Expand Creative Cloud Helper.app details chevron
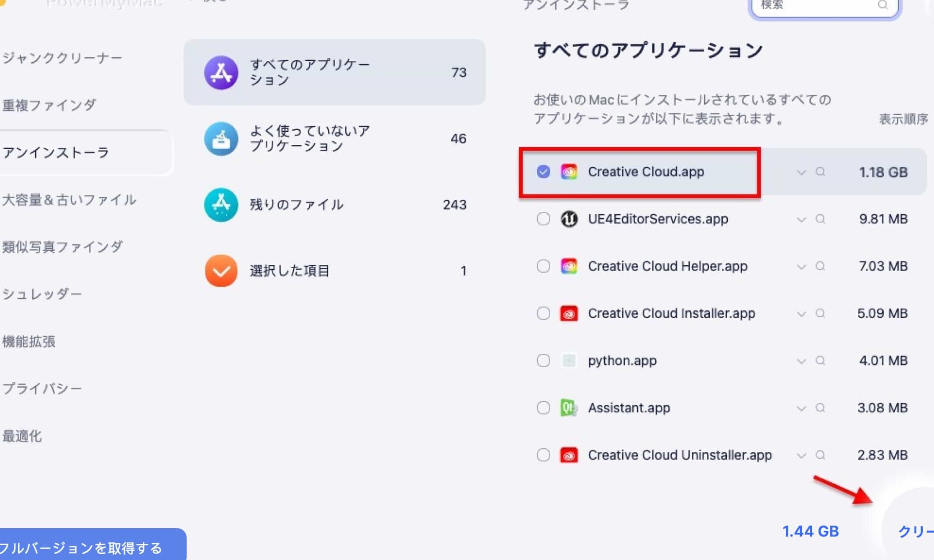This screenshot has height=560, width=934. coord(801,267)
